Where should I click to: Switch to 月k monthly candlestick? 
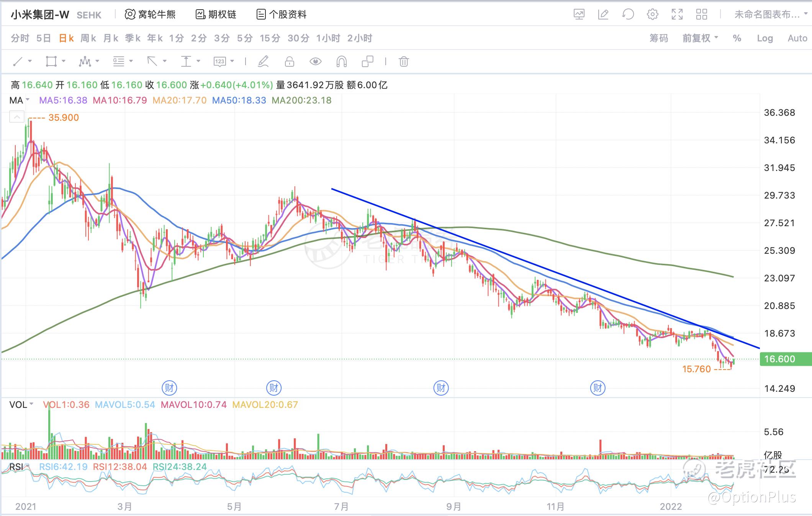[x=111, y=38]
